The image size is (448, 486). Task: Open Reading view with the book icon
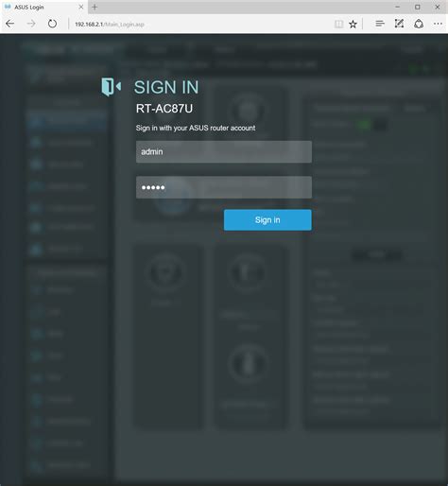tap(338, 24)
